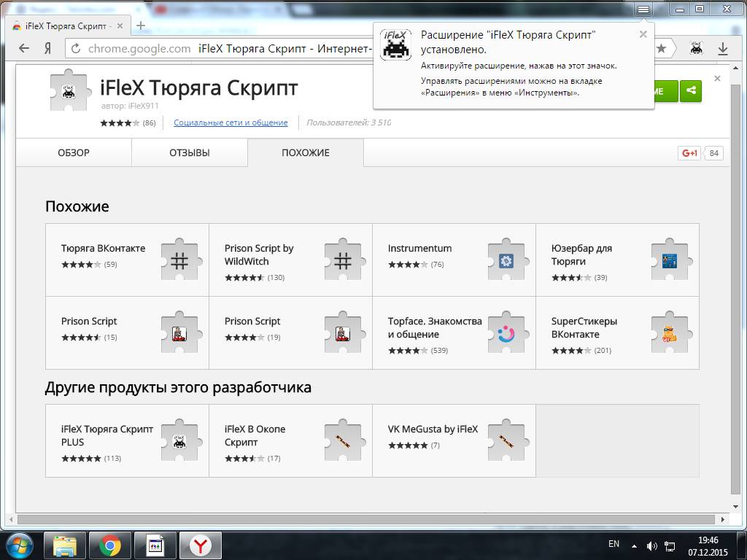This screenshot has height=560, width=747.
Task: Click Юзербар для Тюряги title
Action: click(581, 254)
